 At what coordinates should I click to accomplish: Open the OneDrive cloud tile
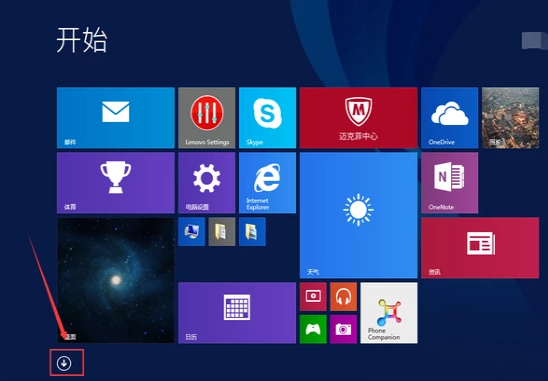point(449,118)
